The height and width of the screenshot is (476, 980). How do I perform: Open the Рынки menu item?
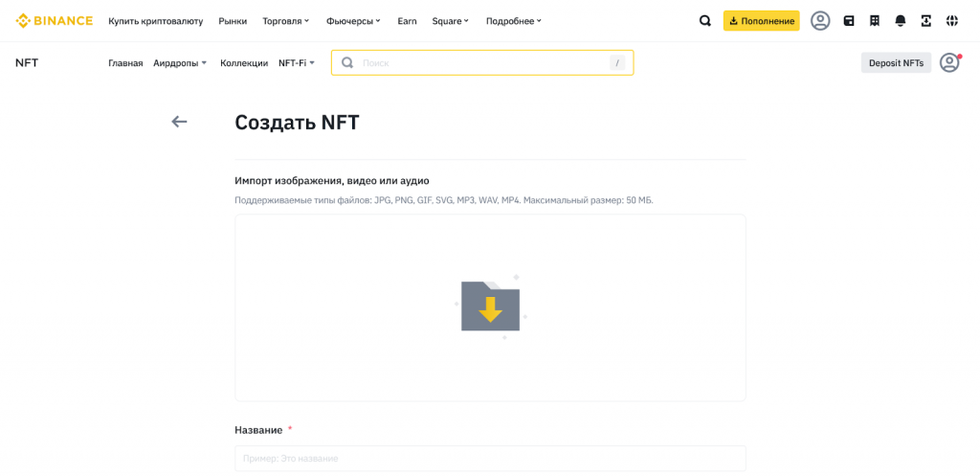point(233,21)
